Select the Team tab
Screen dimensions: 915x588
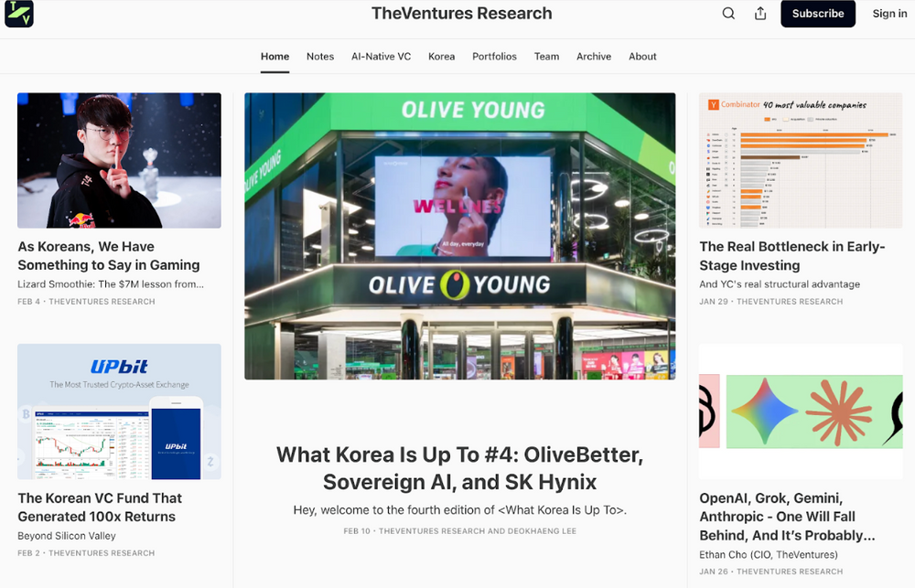tap(546, 57)
